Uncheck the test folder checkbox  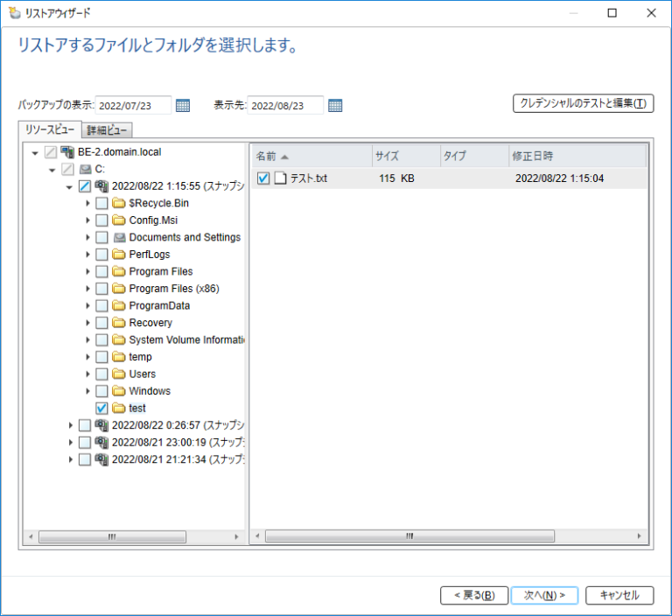point(101,409)
